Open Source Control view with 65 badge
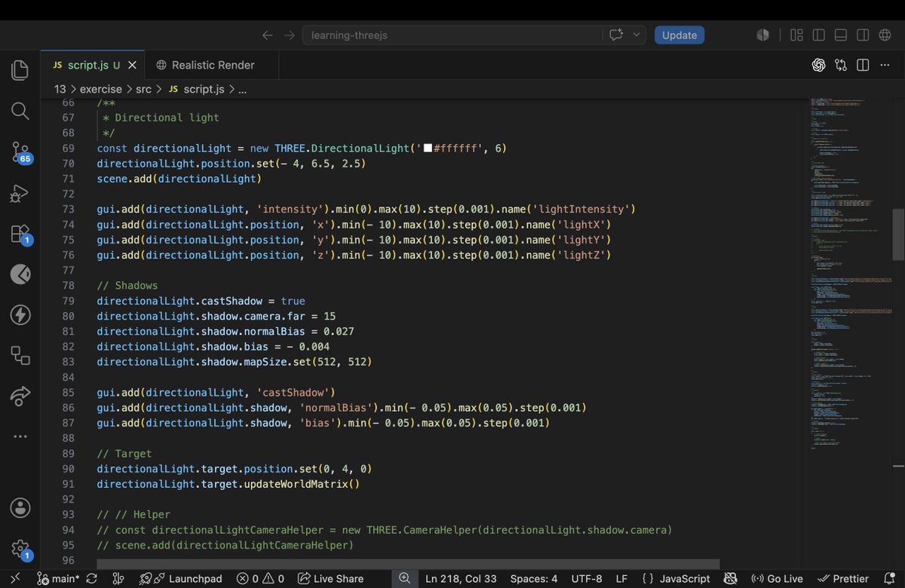 (20, 152)
